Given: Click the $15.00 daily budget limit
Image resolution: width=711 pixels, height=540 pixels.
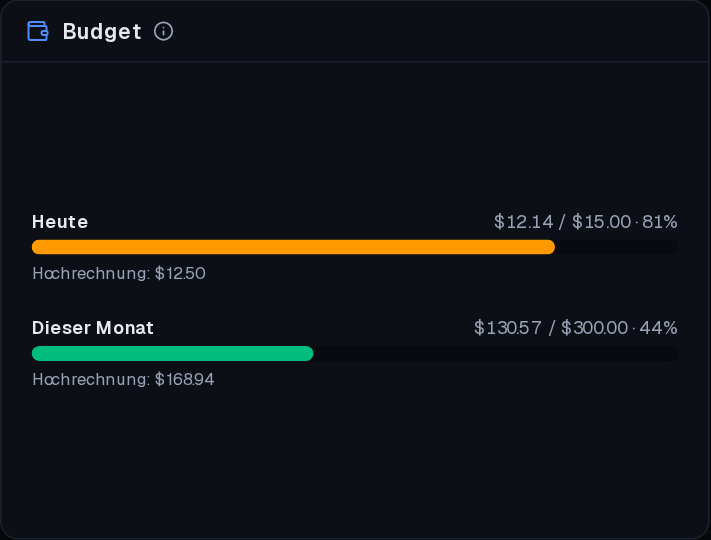Looking at the screenshot, I should click(x=601, y=222).
